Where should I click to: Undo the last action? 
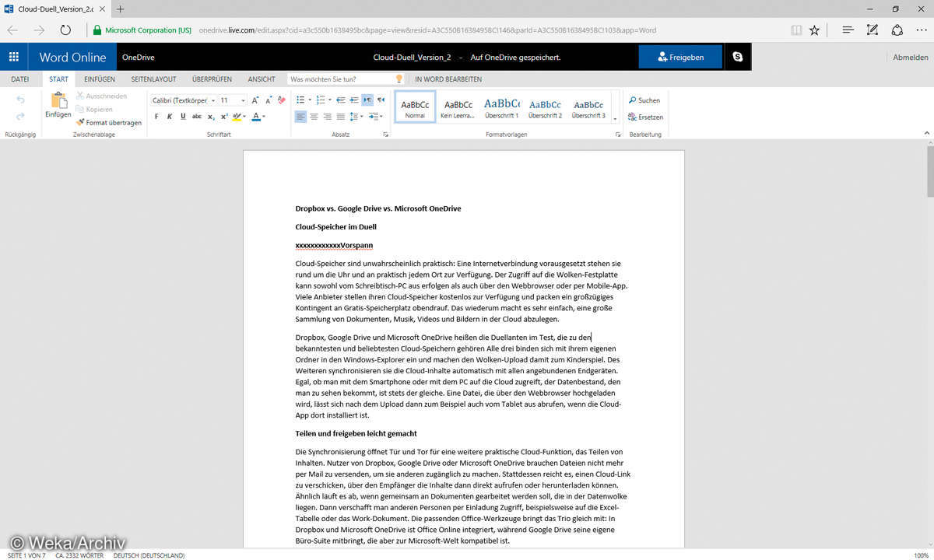click(x=20, y=100)
